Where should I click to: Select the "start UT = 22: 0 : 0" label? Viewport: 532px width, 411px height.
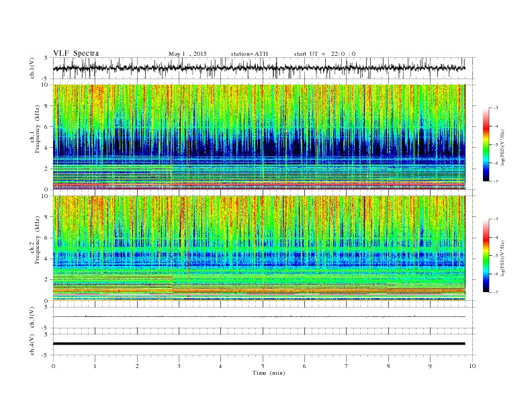point(324,54)
